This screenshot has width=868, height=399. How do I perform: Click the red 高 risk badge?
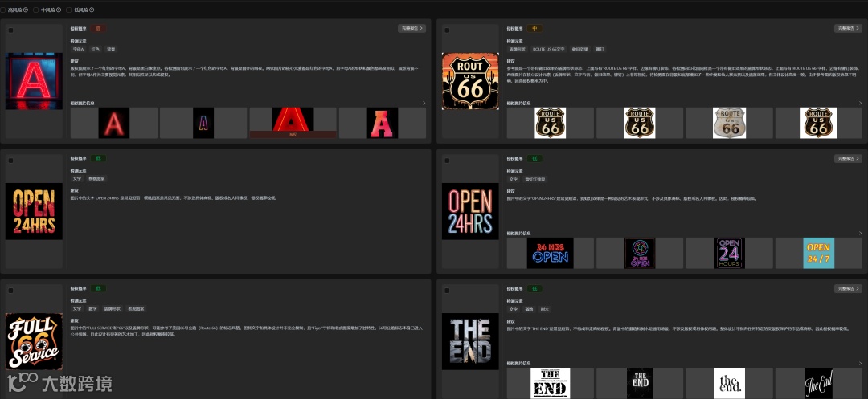(x=99, y=28)
